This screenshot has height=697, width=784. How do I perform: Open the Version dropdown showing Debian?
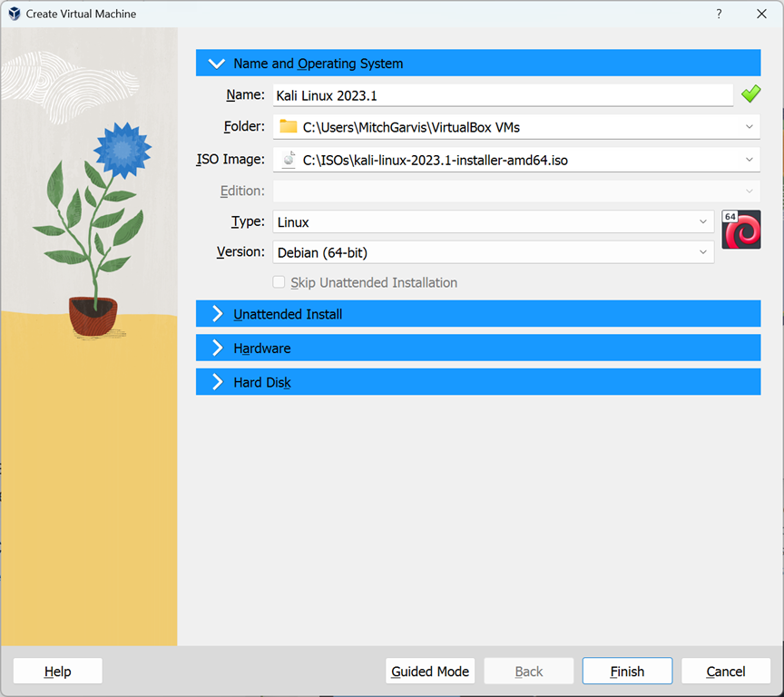pos(703,253)
